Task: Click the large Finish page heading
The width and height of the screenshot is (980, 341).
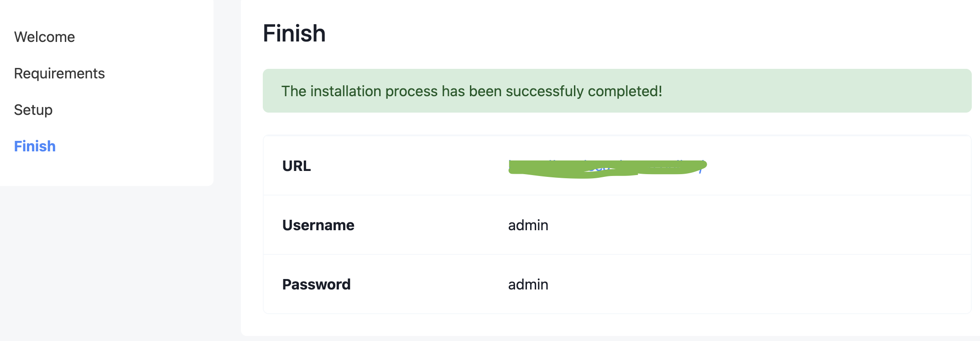Action: [x=294, y=34]
